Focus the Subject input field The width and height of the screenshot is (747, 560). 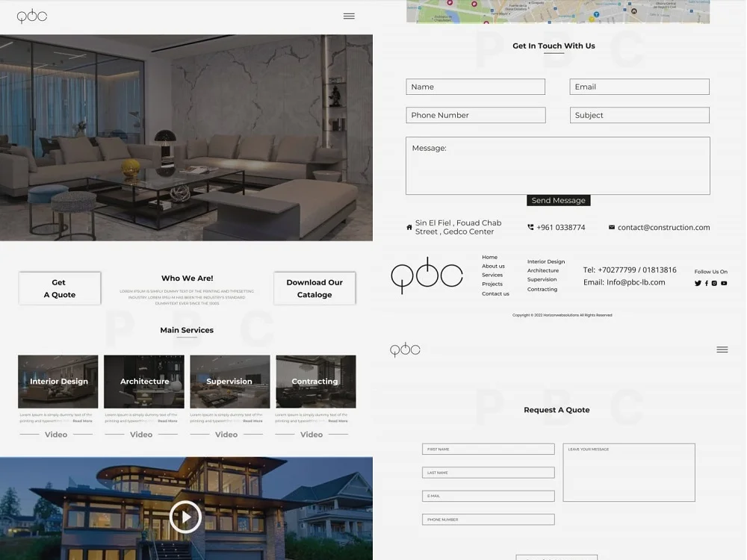click(639, 115)
